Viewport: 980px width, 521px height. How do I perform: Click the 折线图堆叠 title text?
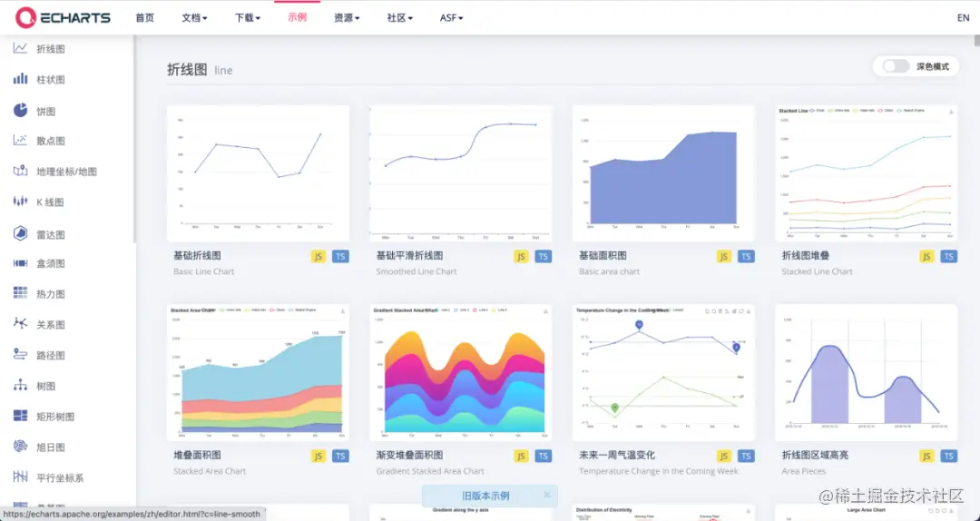(806, 256)
